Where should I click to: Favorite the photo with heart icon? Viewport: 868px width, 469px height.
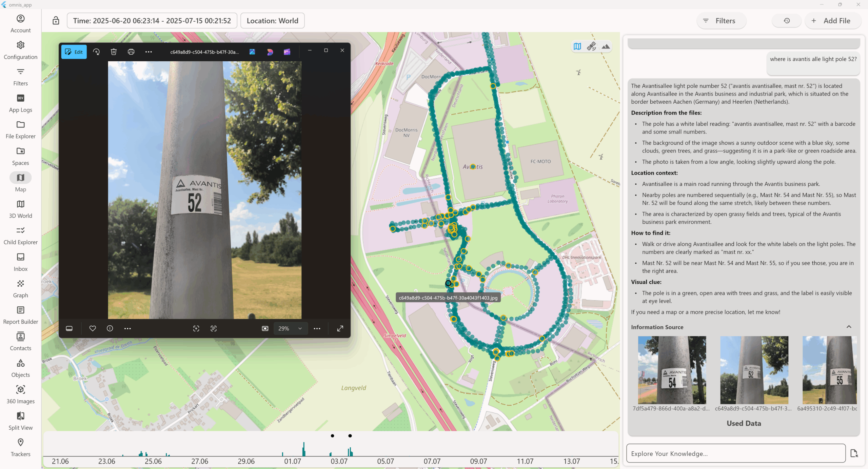[93, 328]
